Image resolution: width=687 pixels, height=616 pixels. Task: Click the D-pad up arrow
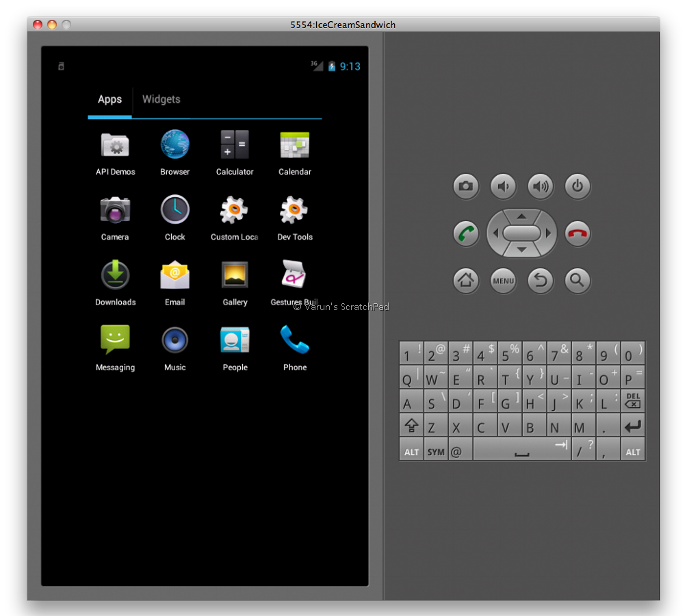pyautogui.click(x=521, y=216)
